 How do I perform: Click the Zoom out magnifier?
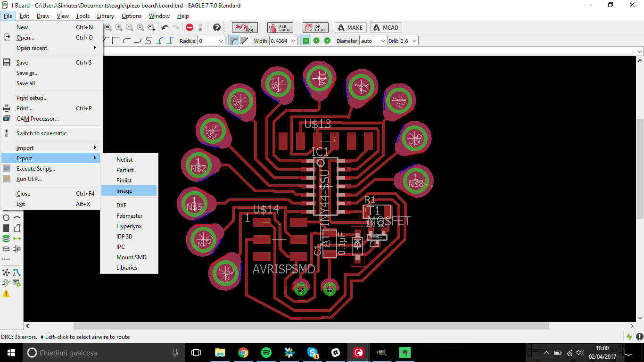click(x=130, y=27)
